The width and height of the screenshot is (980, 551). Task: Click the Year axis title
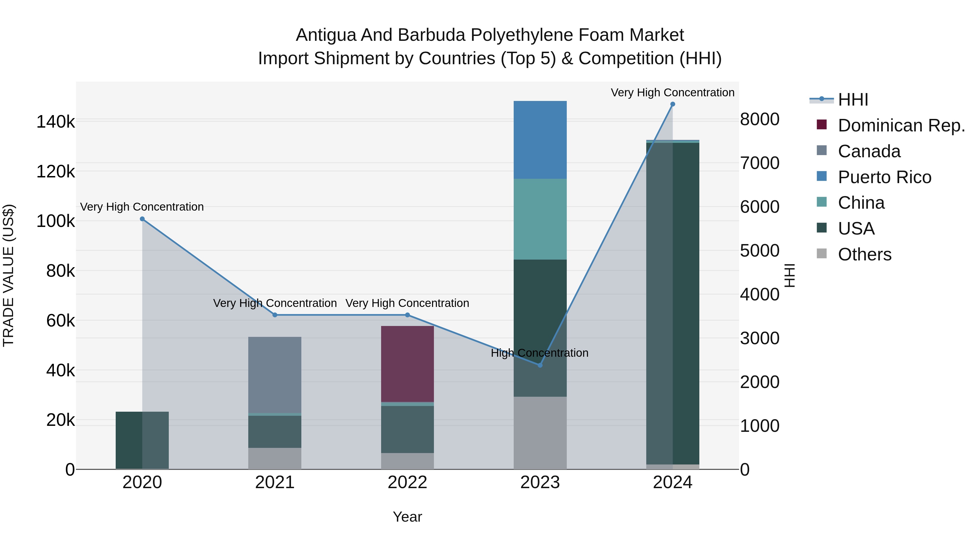[x=408, y=517]
